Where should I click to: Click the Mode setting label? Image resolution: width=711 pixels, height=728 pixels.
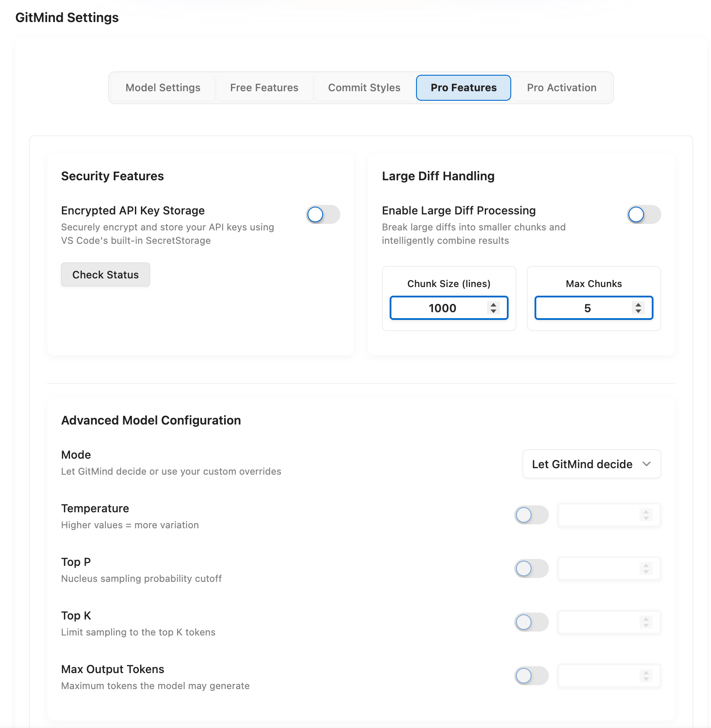click(x=76, y=455)
